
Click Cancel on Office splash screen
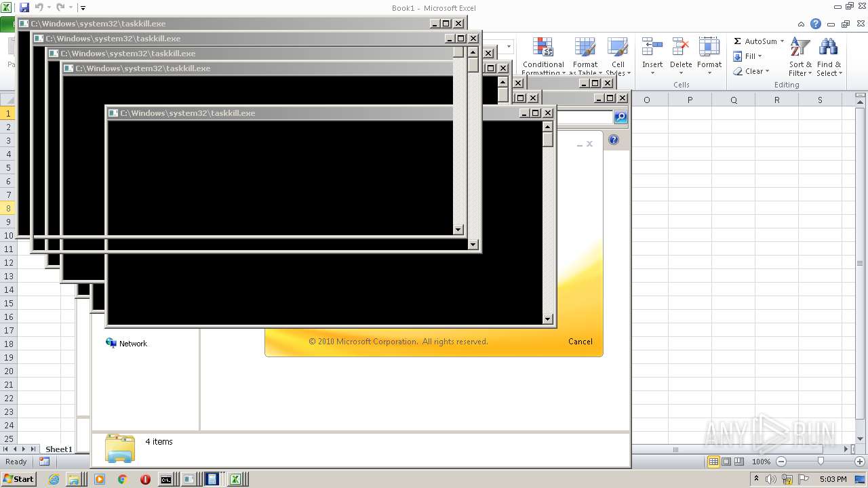pos(580,342)
